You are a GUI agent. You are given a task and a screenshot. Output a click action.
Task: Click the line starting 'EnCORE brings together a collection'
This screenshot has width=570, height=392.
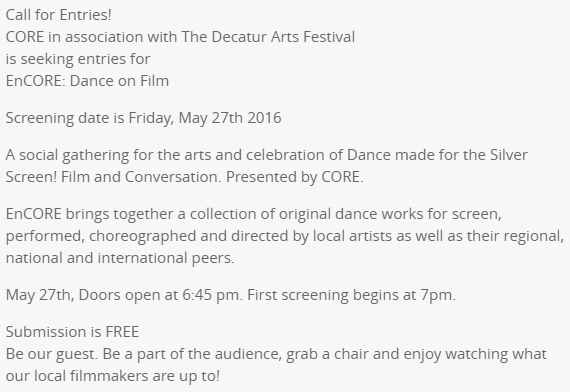pyautogui.click(x=254, y=214)
